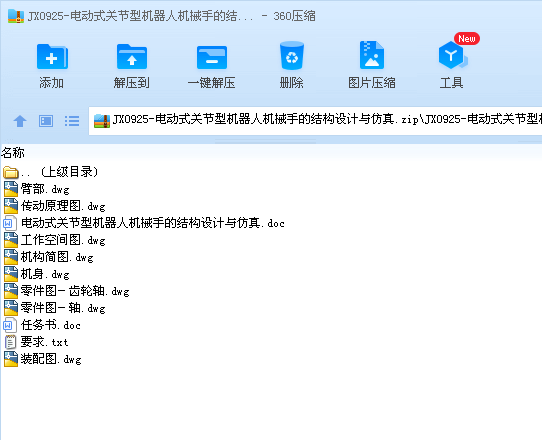Select the 机身.dwg file icon
The image size is (542, 440).
[11, 274]
